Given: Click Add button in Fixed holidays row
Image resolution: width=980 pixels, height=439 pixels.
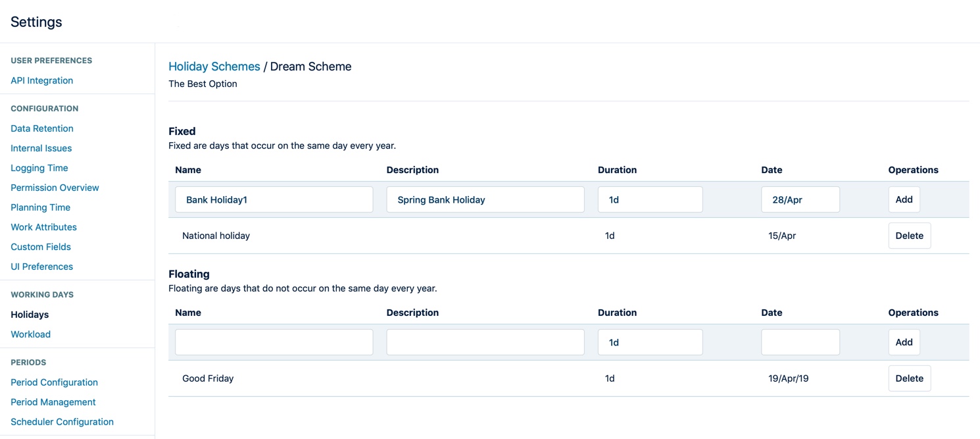Looking at the screenshot, I should click(904, 199).
